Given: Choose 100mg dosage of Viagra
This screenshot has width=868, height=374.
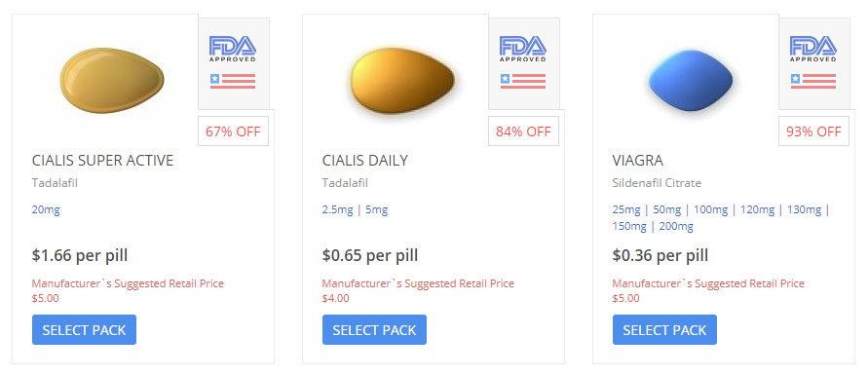Looking at the screenshot, I should coord(712,210).
